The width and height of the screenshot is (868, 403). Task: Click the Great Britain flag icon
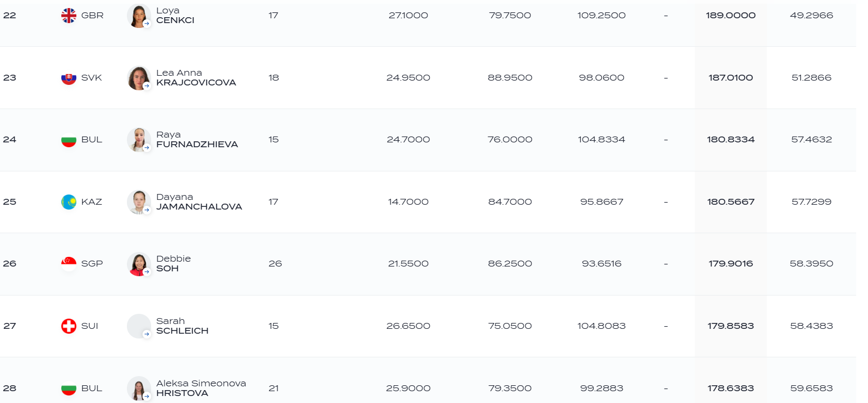click(69, 16)
